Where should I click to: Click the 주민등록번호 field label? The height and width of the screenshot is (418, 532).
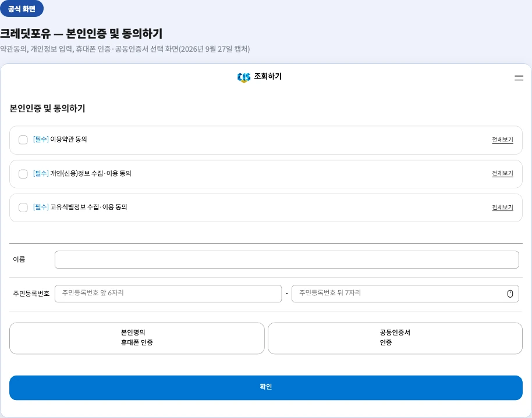31,294
